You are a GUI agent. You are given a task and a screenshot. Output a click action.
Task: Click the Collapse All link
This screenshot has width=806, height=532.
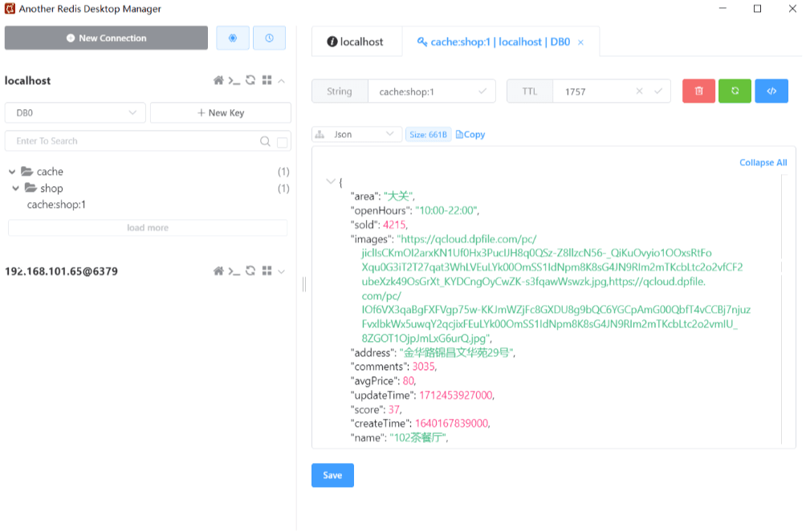[x=763, y=163]
